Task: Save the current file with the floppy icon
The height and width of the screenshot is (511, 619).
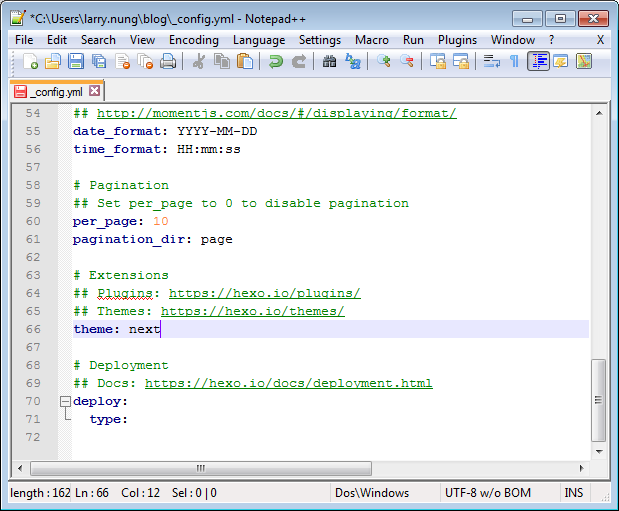Action: (x=76, y=62)
